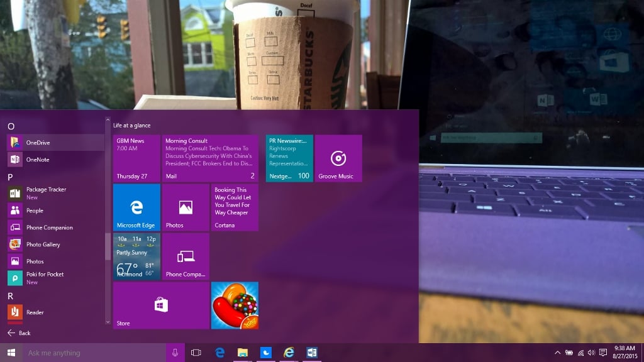Viewport: 644px width, 362px height.
Task: Launch the Candy Crush tile
Action: 235,305
